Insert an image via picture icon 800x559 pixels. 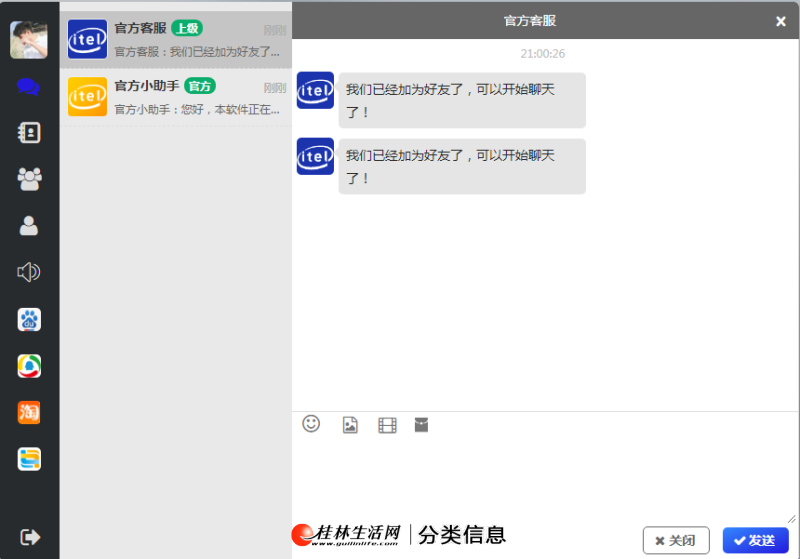tap(350, 425)
